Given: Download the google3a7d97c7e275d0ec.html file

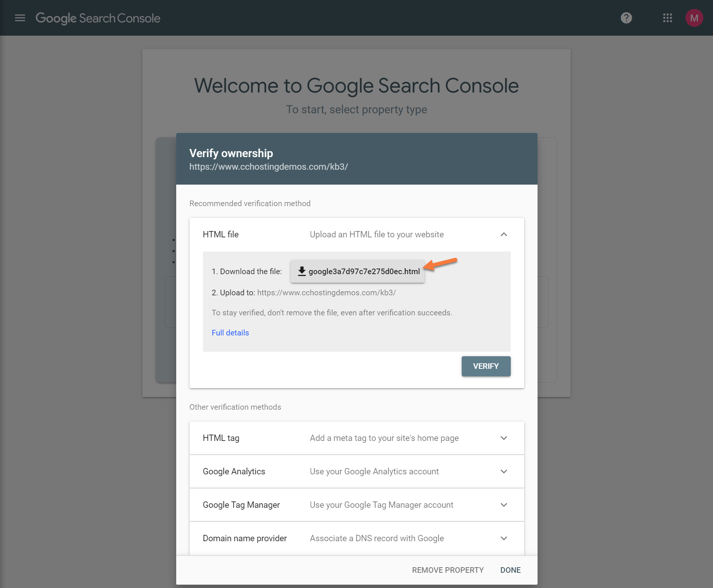Looking at the screenshot, I should [x=364, y=272].
